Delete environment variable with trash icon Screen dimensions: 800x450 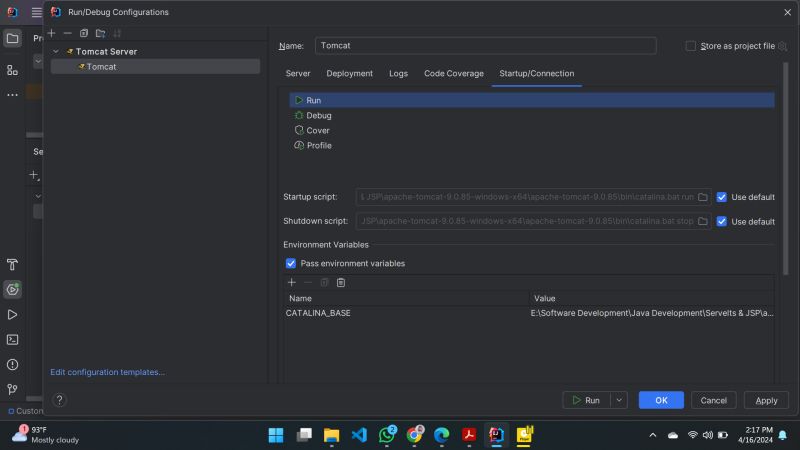[x=341, y=282]
